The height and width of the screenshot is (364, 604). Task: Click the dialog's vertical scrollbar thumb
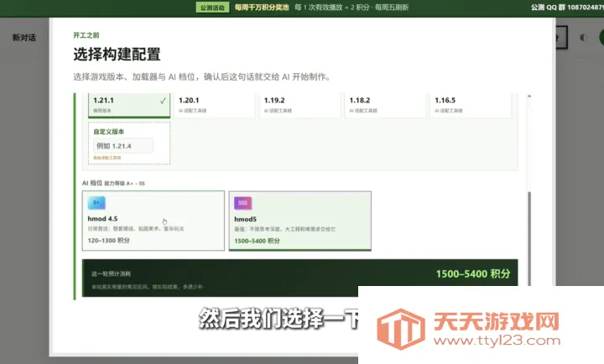coord(529,239)
